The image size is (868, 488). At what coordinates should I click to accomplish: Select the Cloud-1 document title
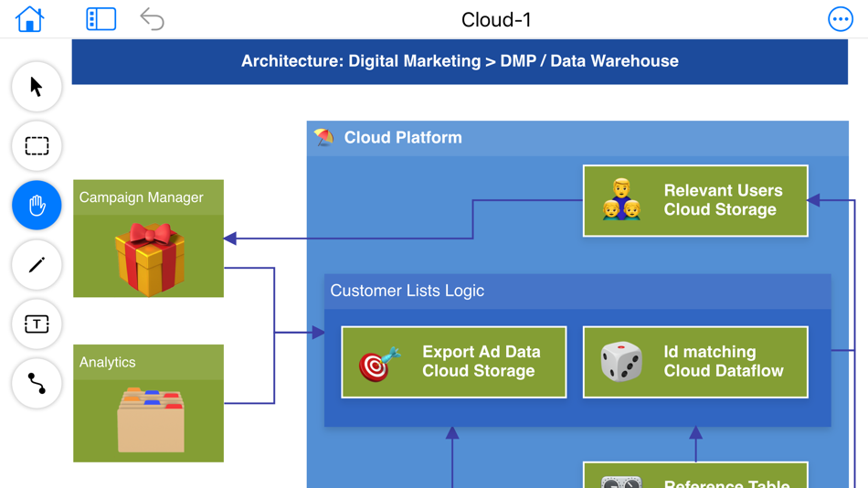pyautogui.click(x=496, y=20)
